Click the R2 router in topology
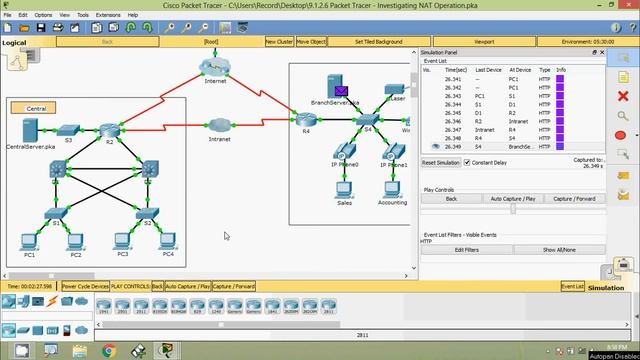Viewport: 640px width, 360px height. [109, 130]
